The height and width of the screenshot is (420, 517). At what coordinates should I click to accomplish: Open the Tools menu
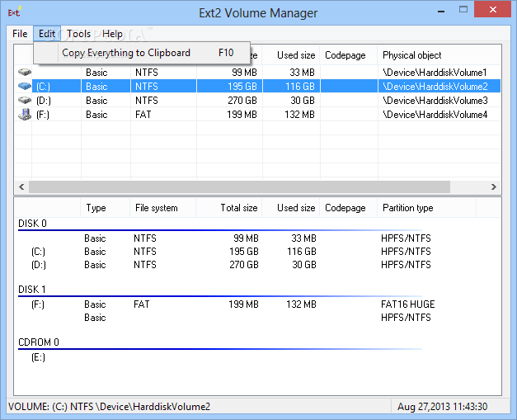pyautogui.click(x=79, y=34)
